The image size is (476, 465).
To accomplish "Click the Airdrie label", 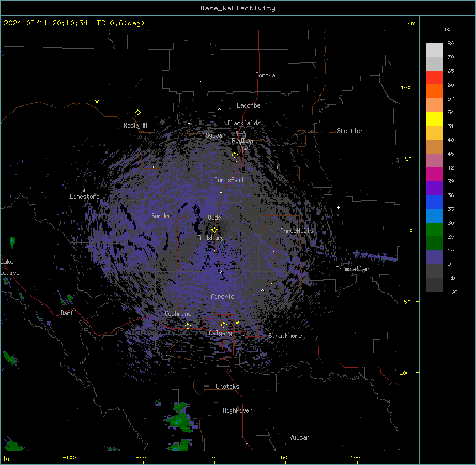I will (223, 297).
